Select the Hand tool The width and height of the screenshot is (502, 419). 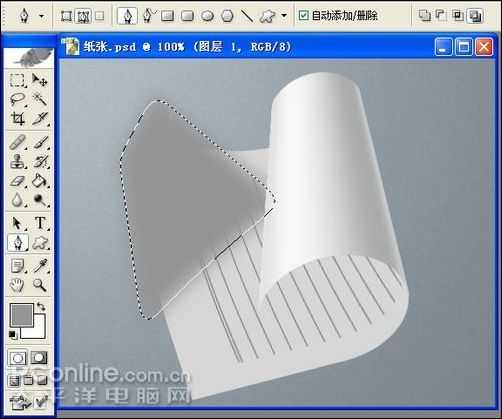(x=17, y=285)
